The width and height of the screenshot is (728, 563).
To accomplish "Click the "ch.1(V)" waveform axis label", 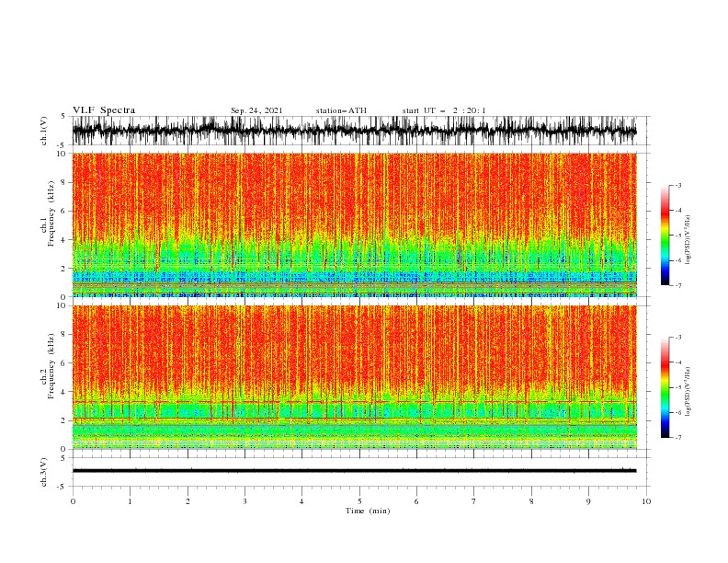I will [x=44, y=131].
